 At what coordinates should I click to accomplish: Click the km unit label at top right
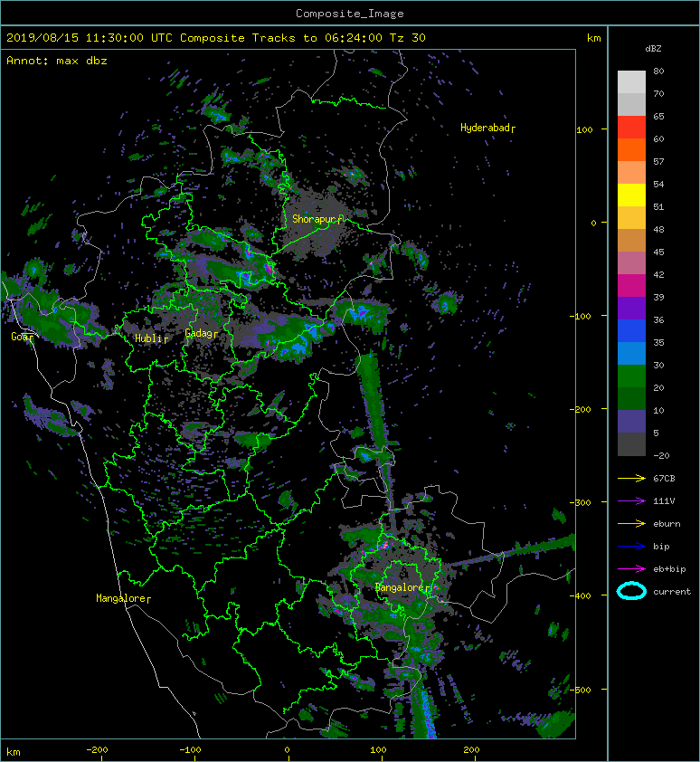[x=593, y=38]
